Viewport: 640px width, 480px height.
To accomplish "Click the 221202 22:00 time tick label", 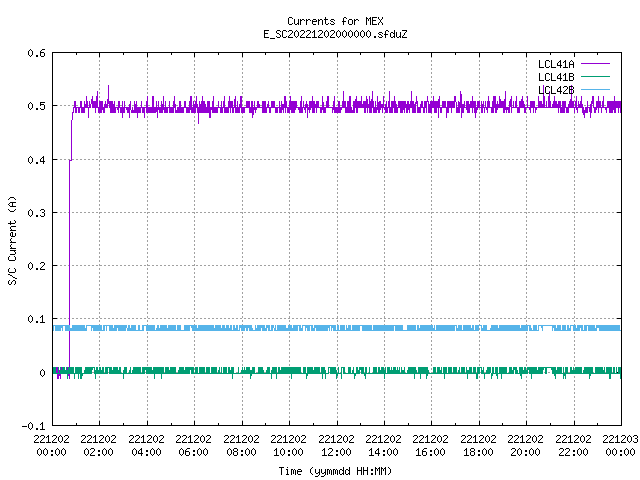I will point(573,445).
